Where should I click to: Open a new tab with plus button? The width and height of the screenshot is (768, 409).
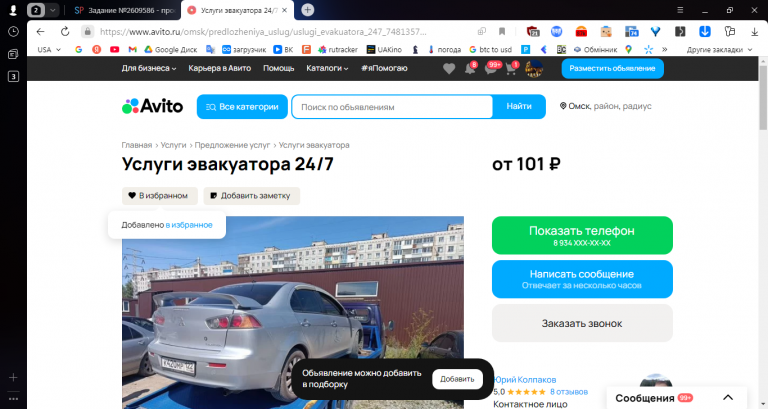coord(308,10)
